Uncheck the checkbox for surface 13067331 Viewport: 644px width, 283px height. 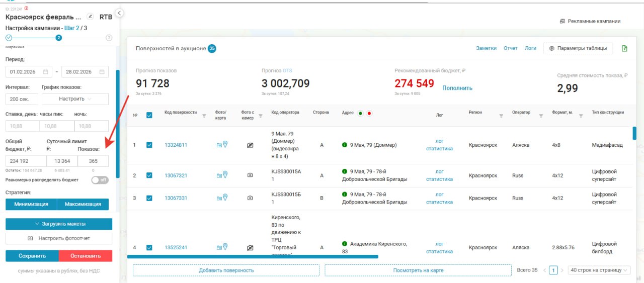tap(149, 198)
